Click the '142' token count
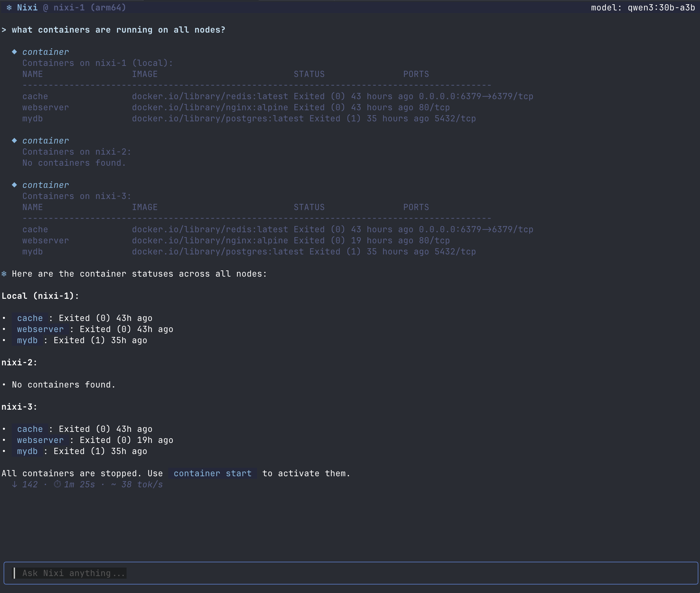Image resolution: width=700 pixels, height=593 pixels. tap(30, 484)
